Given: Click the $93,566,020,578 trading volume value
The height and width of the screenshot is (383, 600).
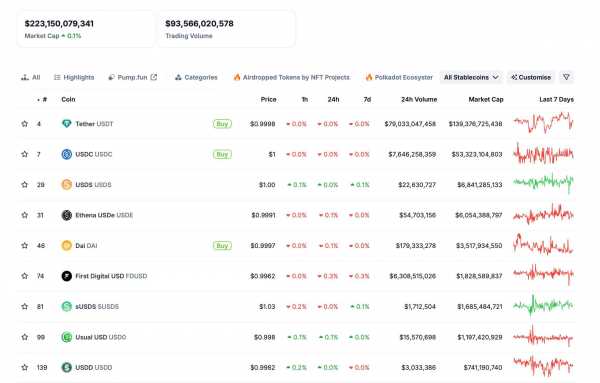Looking at the screenshot, I should point(199,24).
